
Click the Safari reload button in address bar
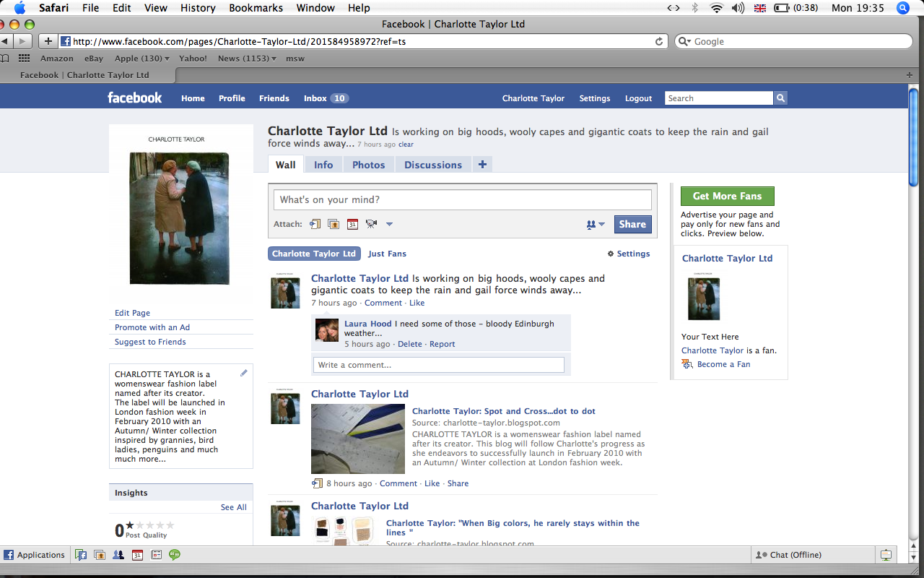(659, 42)
